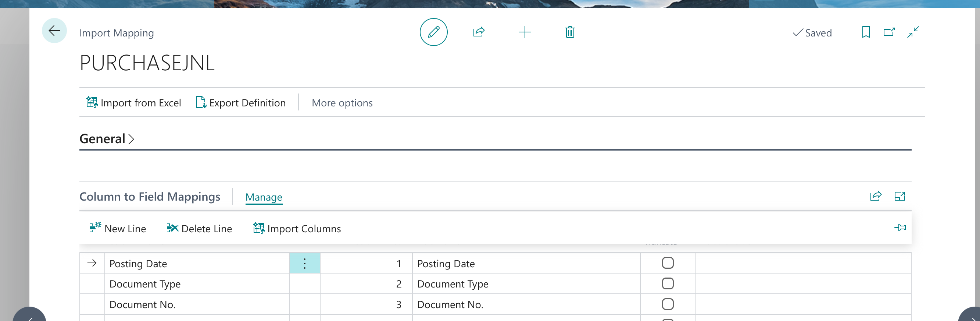Click the Saved status indicator
This screenshot has height=321, width=980.
pos(812,33)
